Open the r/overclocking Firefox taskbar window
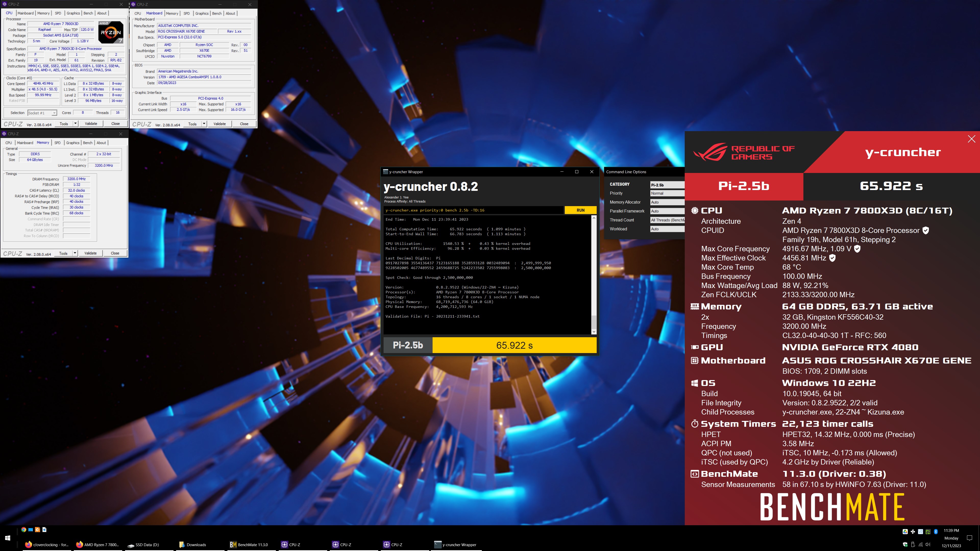The image size is (980, 551). [46, 545]
